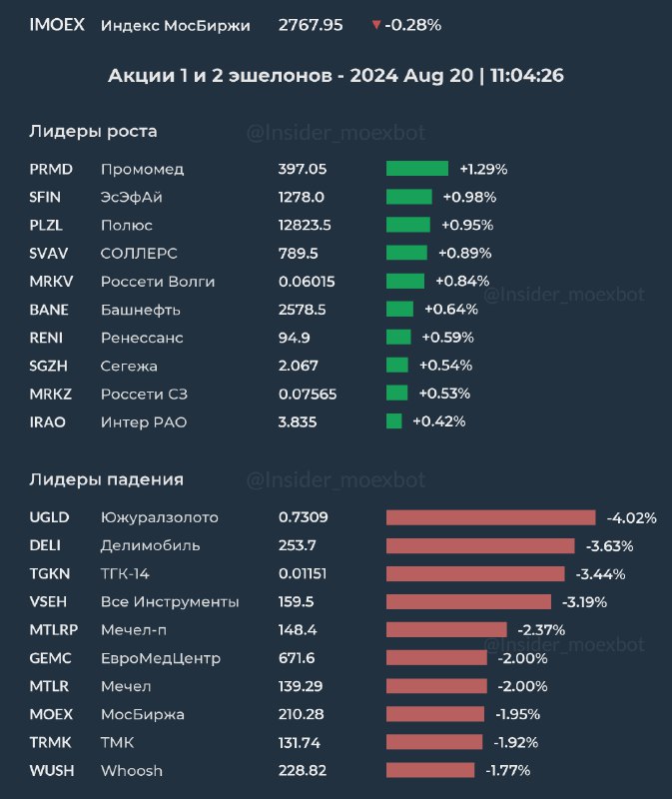The image size is (672, 799).
Task: Click the IMOEX ticker in the header
Action: click(57, 24)
